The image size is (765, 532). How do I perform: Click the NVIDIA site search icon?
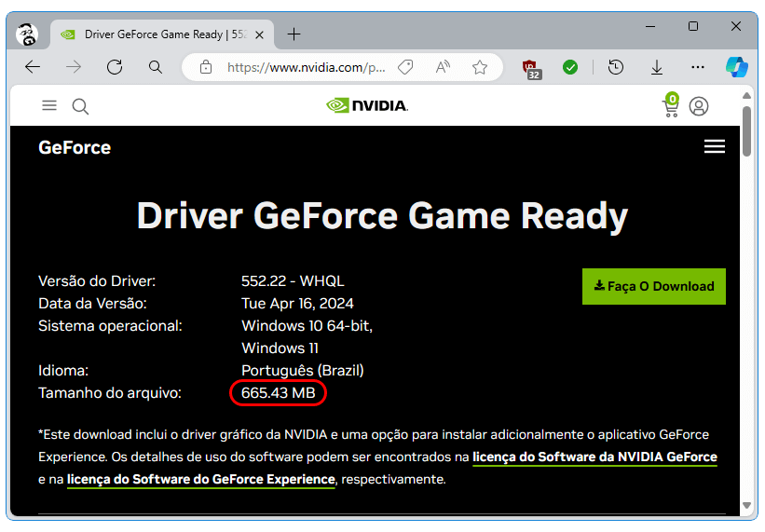click(80, 106)
